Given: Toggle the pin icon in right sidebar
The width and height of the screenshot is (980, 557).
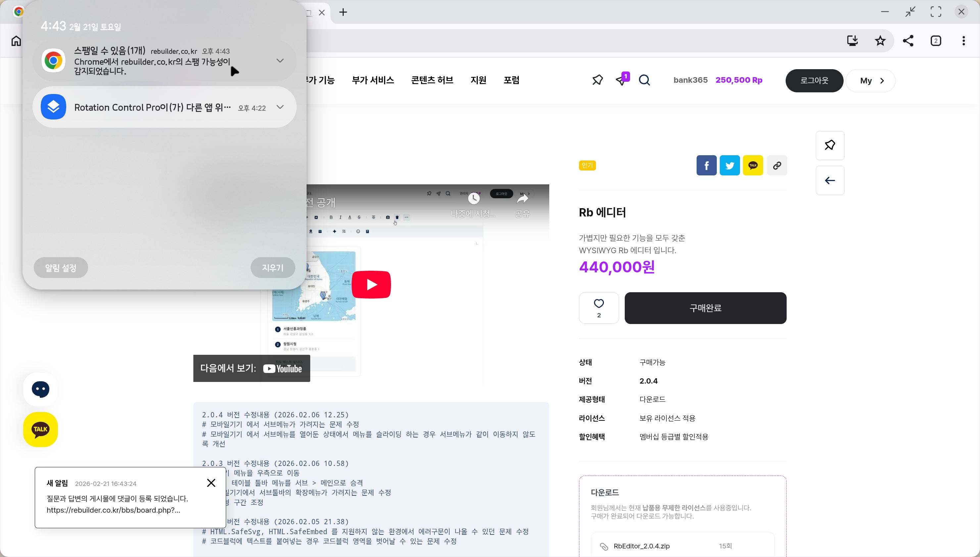Looking at the screenshot, I should click(x=830, y=145).
